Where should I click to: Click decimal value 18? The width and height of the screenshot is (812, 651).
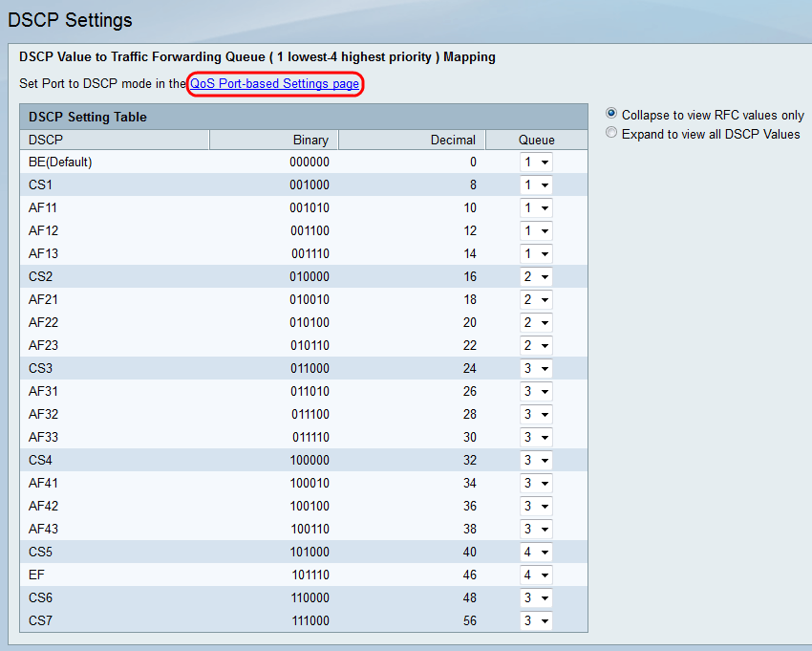click(470, 299)
